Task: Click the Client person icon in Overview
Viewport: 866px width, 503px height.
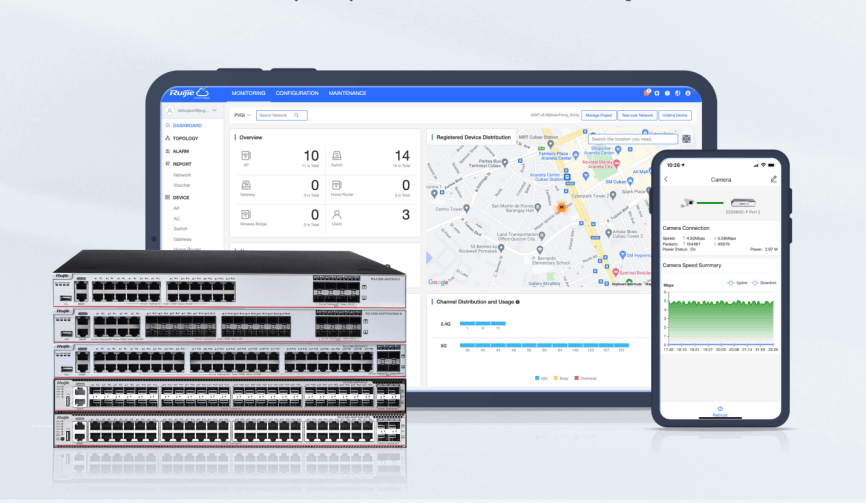Action: 336,214
